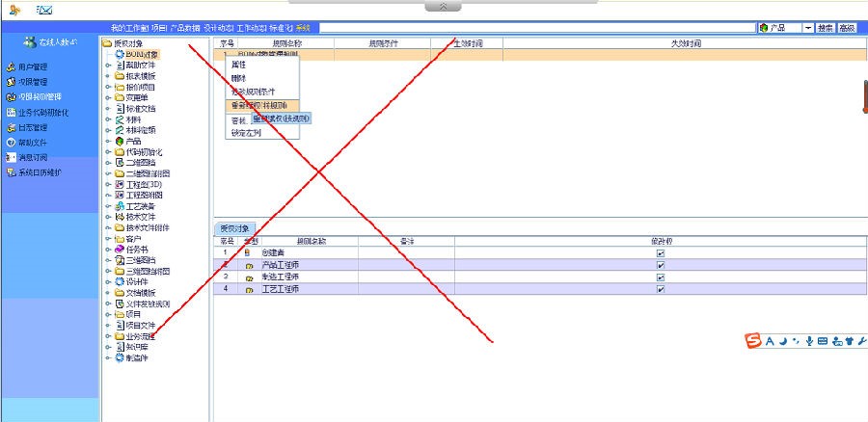The height and width of the screenshot is (422, 868).
Task: Open the 产品 search-type dropdown
Action: click(808, 28)
